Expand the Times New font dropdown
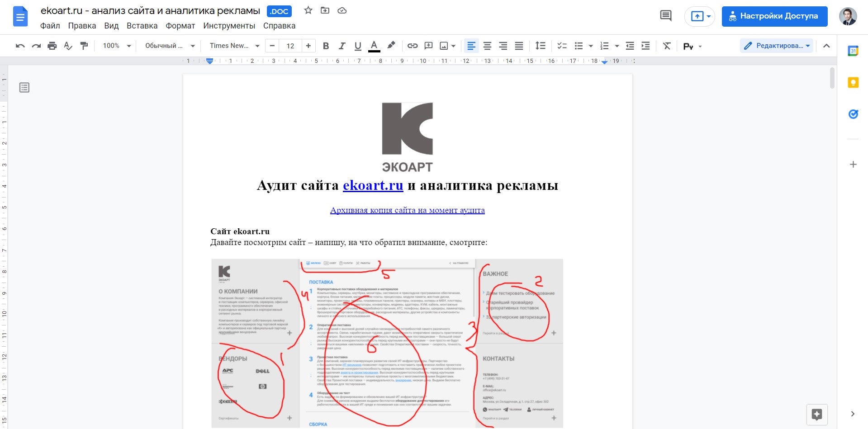The image size is (868, 429). [x=234, y=46]
